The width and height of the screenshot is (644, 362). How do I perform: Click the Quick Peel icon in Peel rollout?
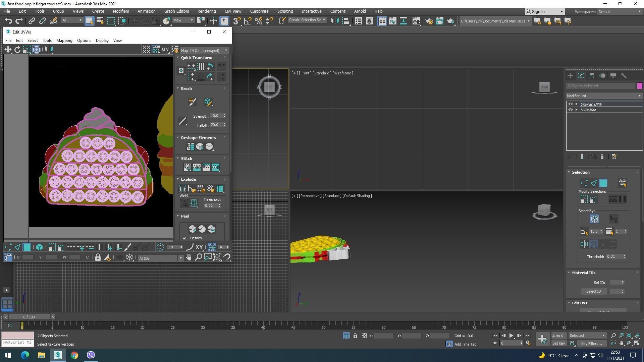(x=193, y=229)
